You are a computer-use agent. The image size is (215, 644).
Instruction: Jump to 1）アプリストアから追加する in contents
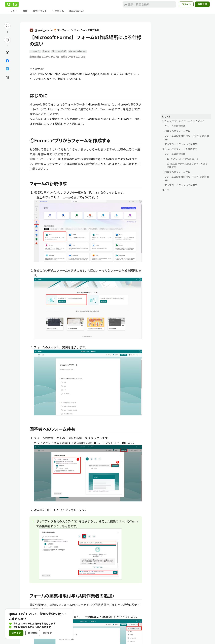183,159
